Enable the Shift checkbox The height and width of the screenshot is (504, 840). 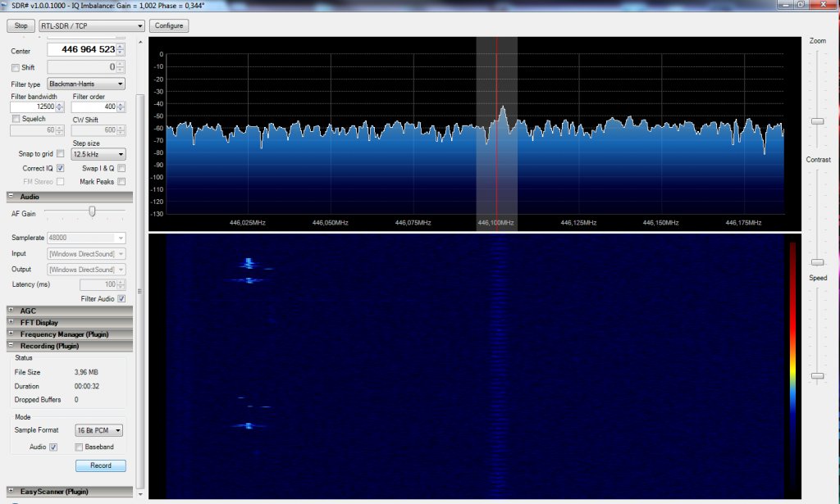[x=15, y=67]
